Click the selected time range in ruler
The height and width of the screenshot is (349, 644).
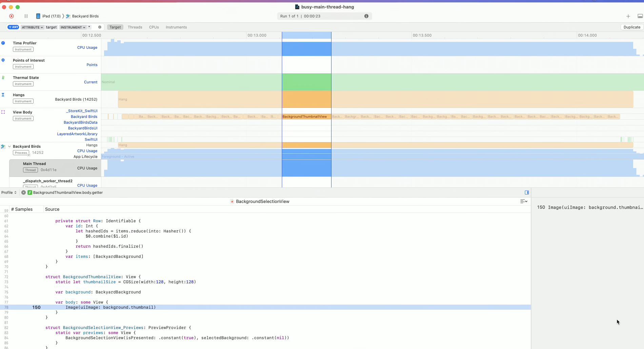[306, 35]
